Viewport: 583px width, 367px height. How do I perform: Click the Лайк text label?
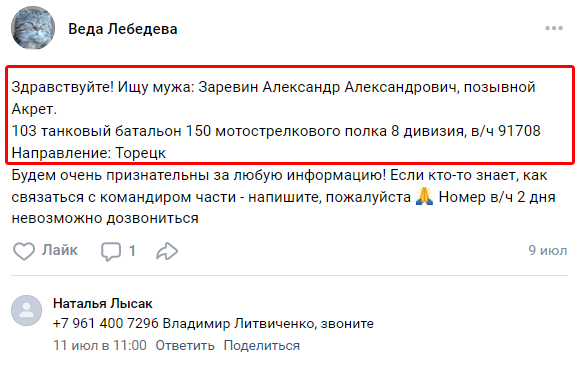point(59,250)
